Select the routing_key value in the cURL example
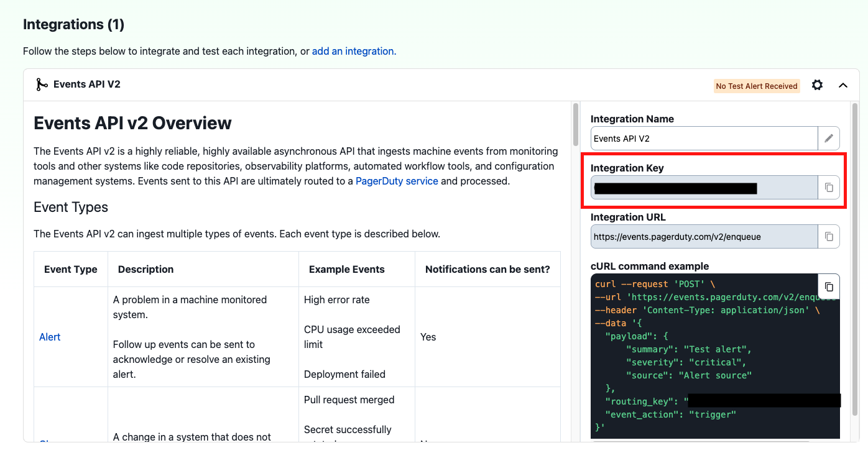The image size is (868, 453). (765, 401)
